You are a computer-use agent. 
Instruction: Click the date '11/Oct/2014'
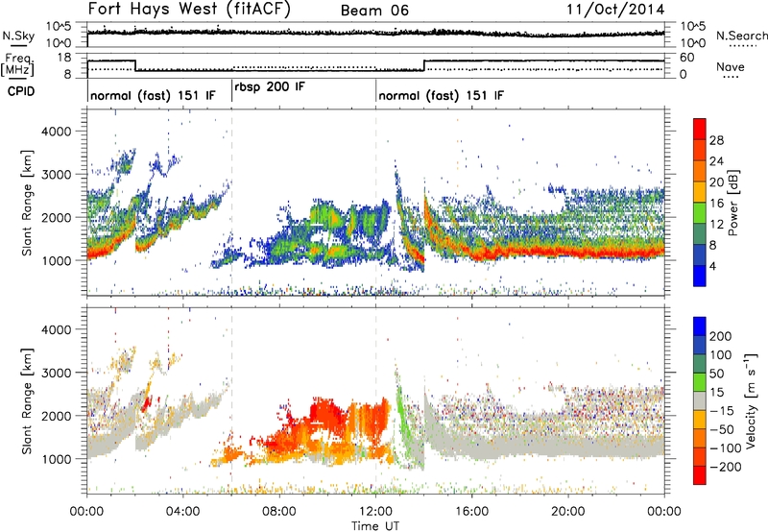pyautogui.click(x=615, y=10)
